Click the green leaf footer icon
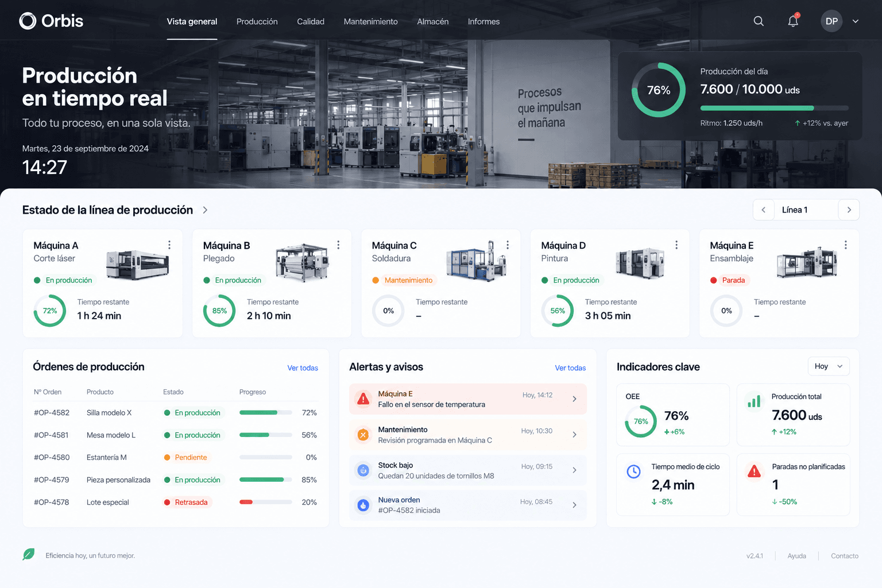This screenshot has height=588, width=882. coord(29,554)
